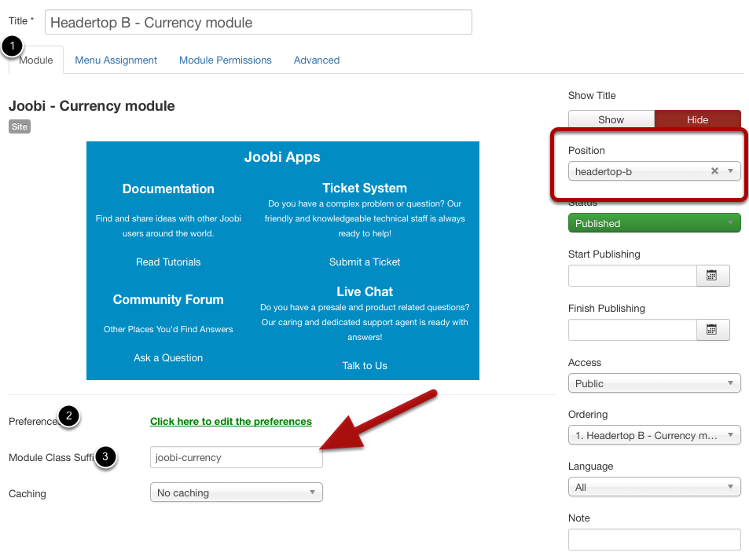Click here to edit the preferences link
Screen dimensions: 749x560
click(231, 422)
